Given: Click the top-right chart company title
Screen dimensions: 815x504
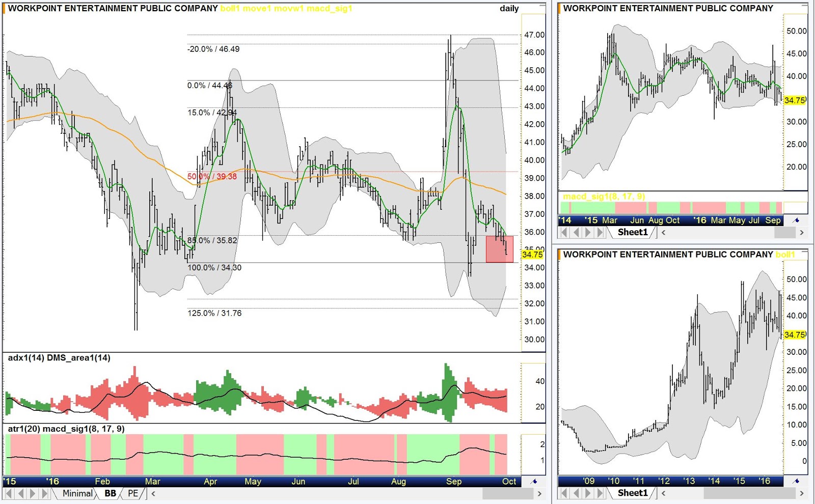Looking at the screenshot, I should click(668, 9).
